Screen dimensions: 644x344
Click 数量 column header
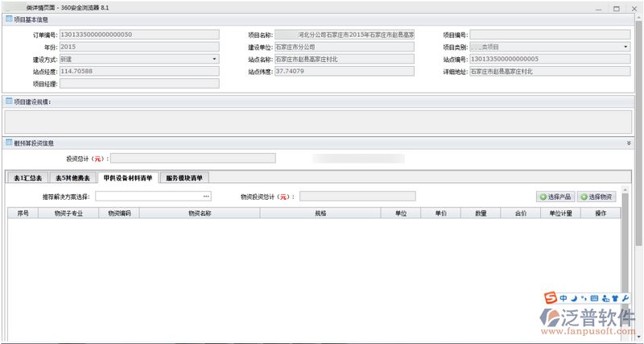pos(481,213)
